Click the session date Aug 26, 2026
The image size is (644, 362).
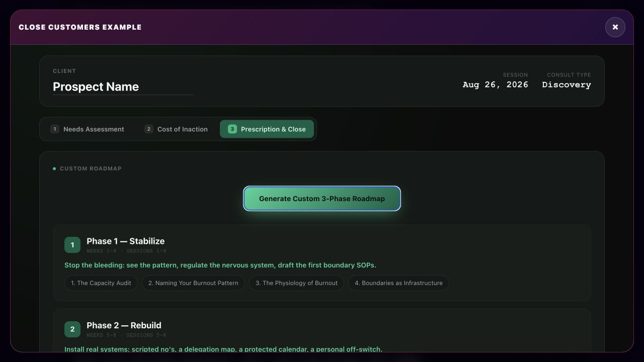point(496,84)
